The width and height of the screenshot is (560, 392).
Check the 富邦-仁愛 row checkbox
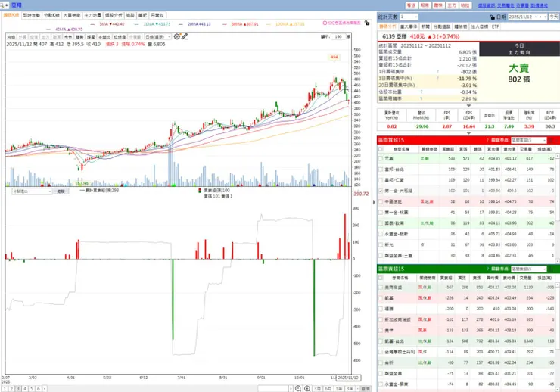[x=381, y=180]
